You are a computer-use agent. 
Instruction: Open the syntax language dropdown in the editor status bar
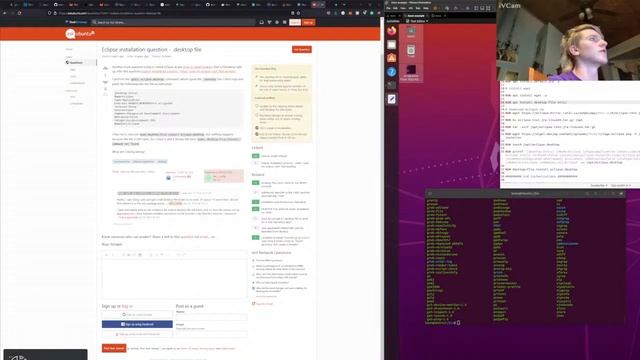pyautogui.click(x=599, y=185)
